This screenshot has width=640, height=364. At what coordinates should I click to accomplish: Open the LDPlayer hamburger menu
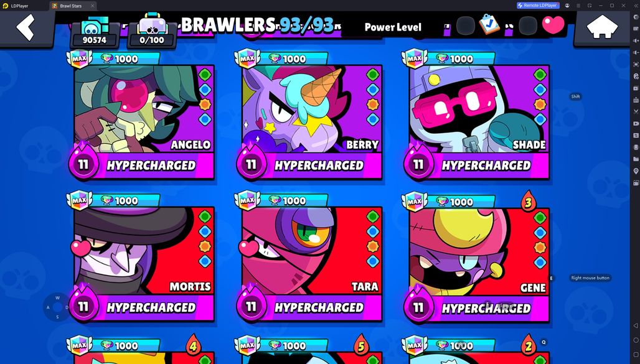(578, 6)
